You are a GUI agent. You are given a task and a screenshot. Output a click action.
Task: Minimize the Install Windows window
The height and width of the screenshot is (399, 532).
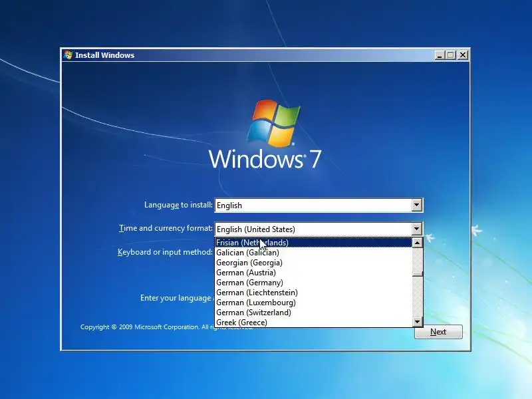[x=440, y=55]
